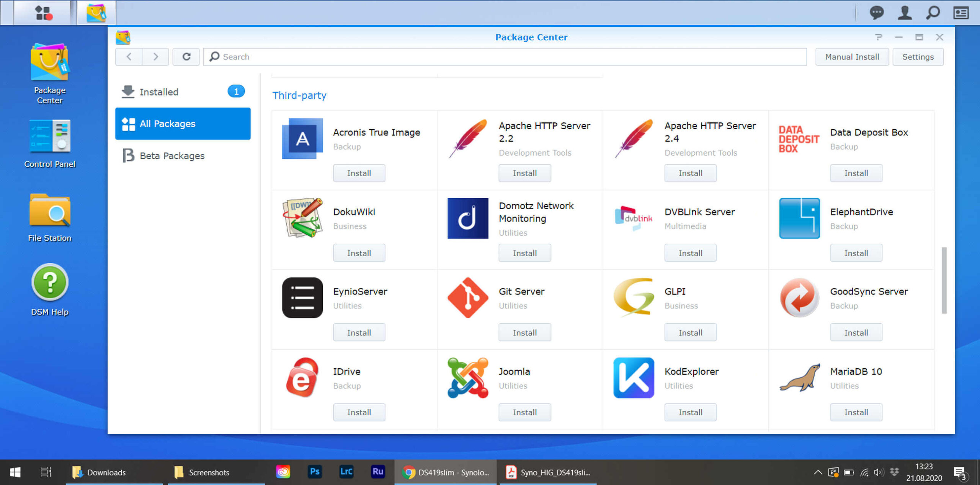Click the IDrive package icon
The width and height of the screenshot is (980, 485).
tap(302, 378)
